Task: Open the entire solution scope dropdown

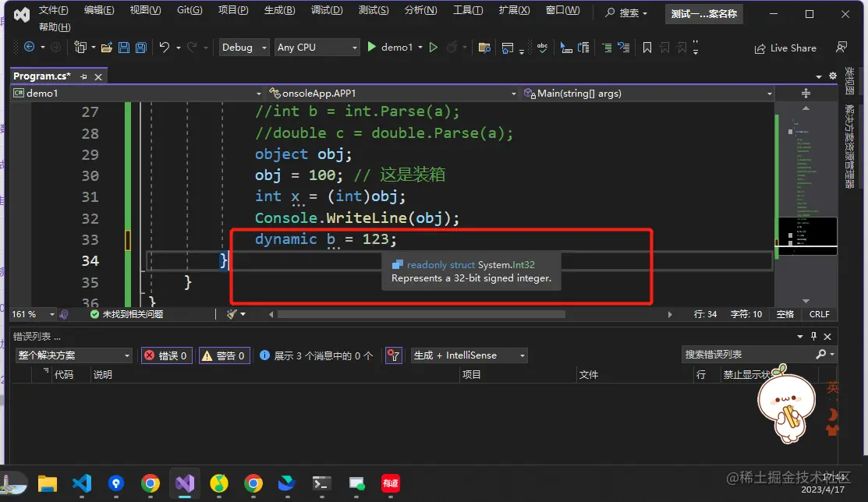Action: (x=73, y=355)
